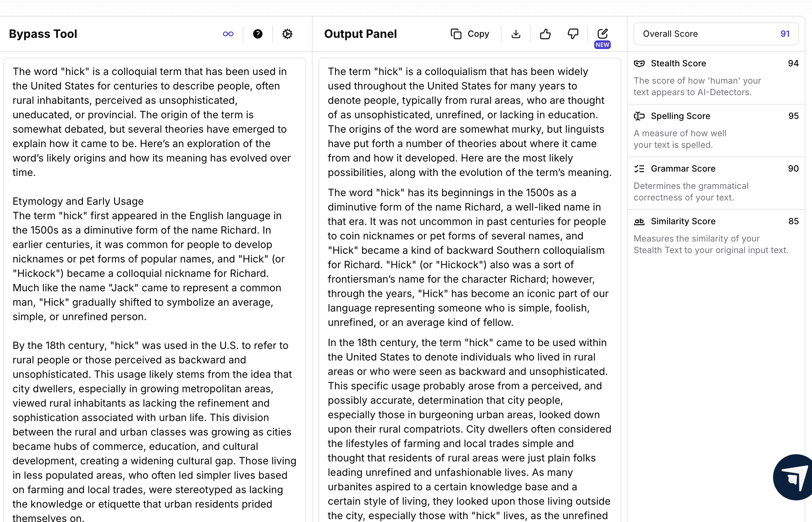The height and width of the screenshot is (522, 812).
Task: Give a thumbs up to the output
Action: [x=545, y=34]
